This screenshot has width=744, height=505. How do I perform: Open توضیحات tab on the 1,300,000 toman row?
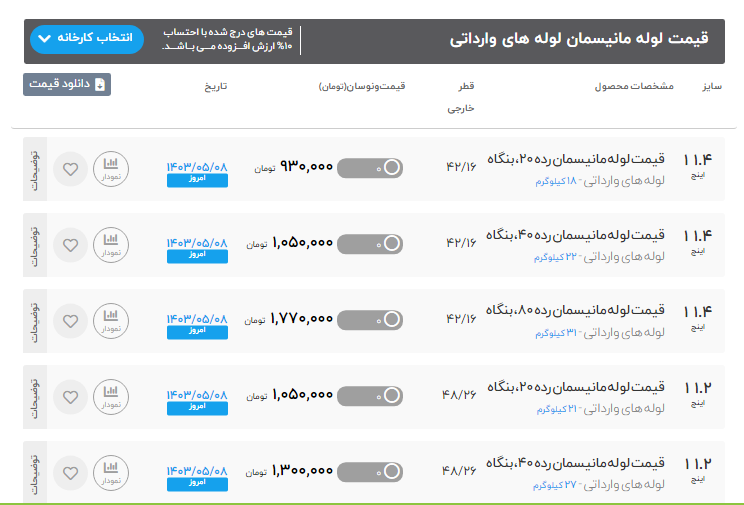tap(33, 471)
